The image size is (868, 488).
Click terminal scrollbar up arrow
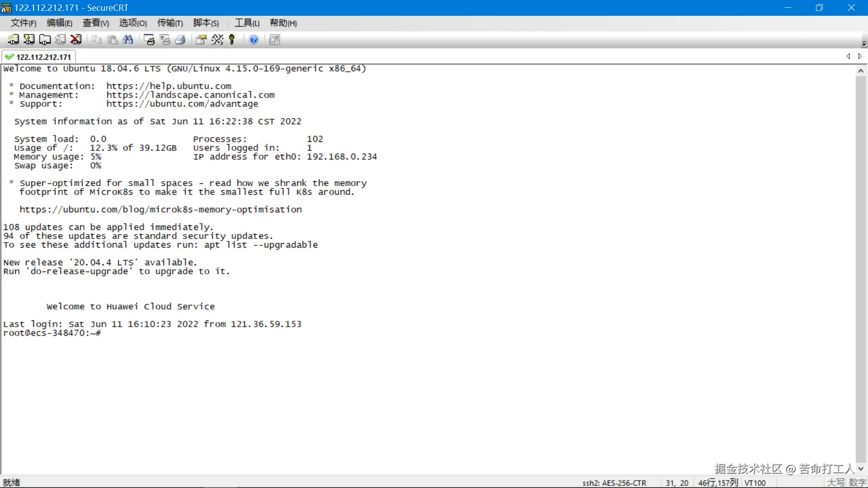861,71
